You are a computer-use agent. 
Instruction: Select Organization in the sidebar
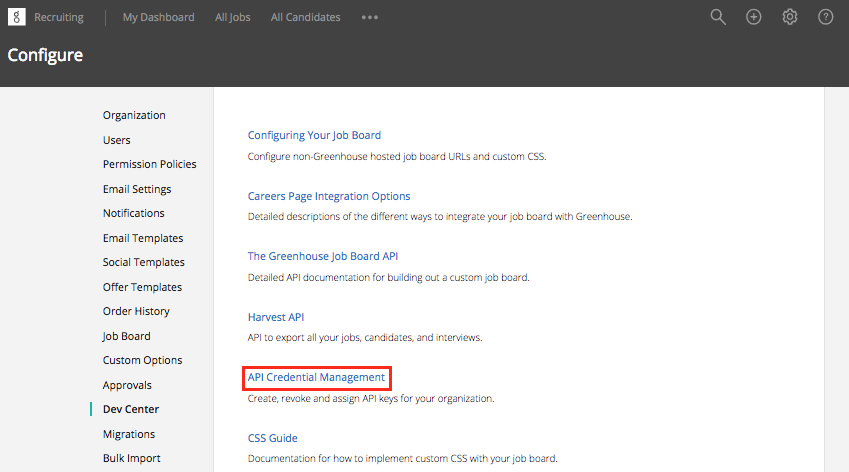click(x=134, y=115)
